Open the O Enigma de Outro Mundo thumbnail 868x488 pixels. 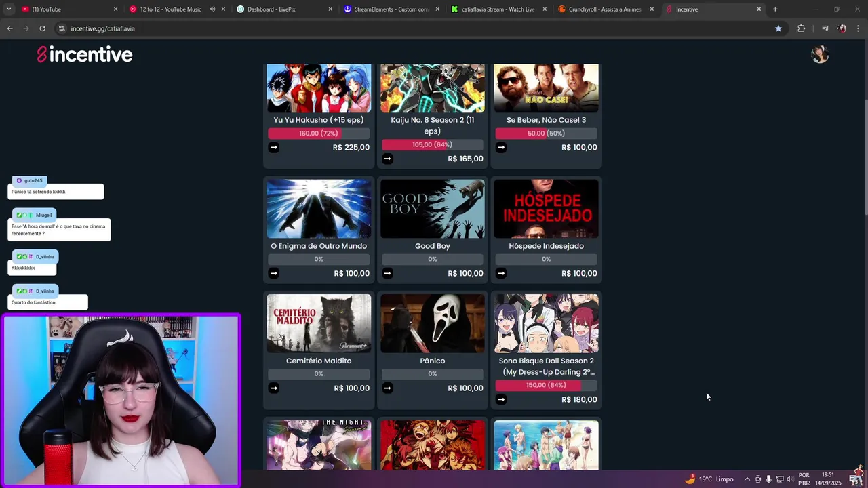pos(319,209)
